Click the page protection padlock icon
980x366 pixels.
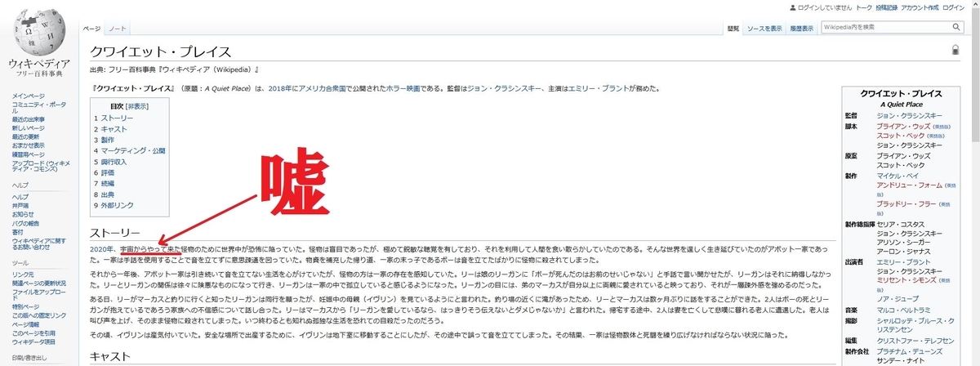coord(955,51)
